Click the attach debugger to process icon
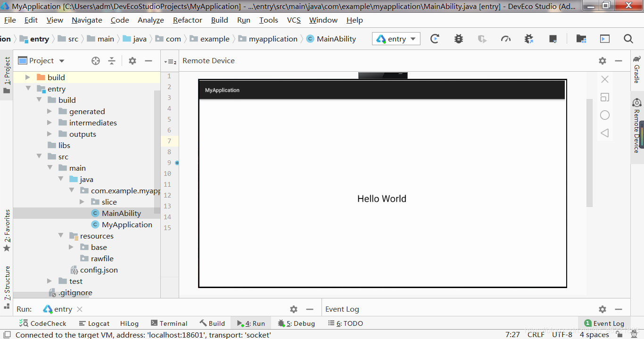 click(x=529, y=39)
